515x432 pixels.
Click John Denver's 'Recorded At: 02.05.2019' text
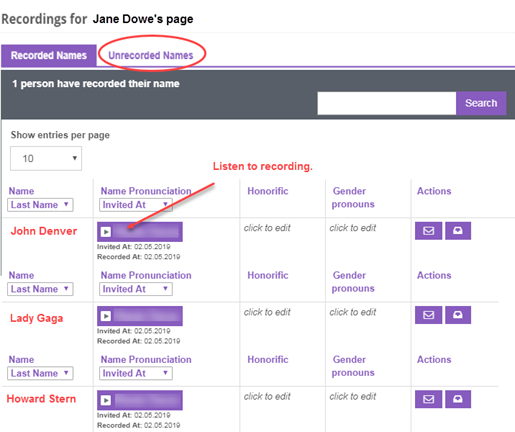tap(138, 257)
